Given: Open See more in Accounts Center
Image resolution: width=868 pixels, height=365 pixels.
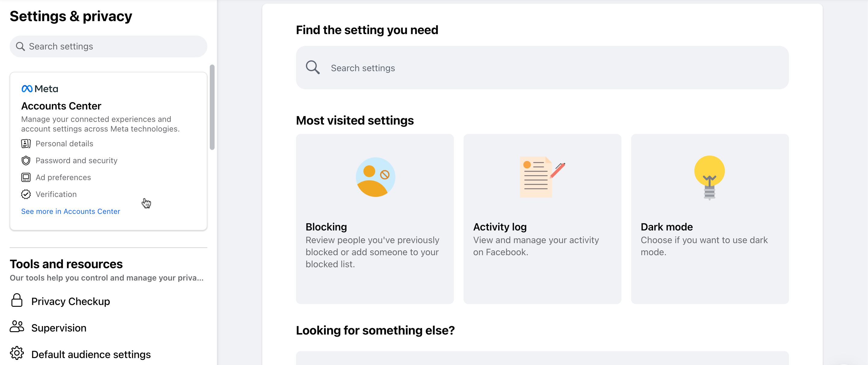Looking at the screenshot, I should 71,211.
